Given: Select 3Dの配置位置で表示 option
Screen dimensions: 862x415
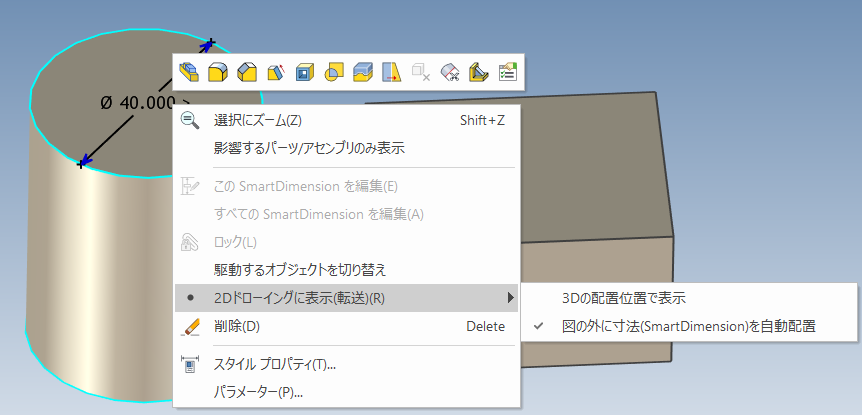Looking at the screenshot, I should (x=689, y=298).
